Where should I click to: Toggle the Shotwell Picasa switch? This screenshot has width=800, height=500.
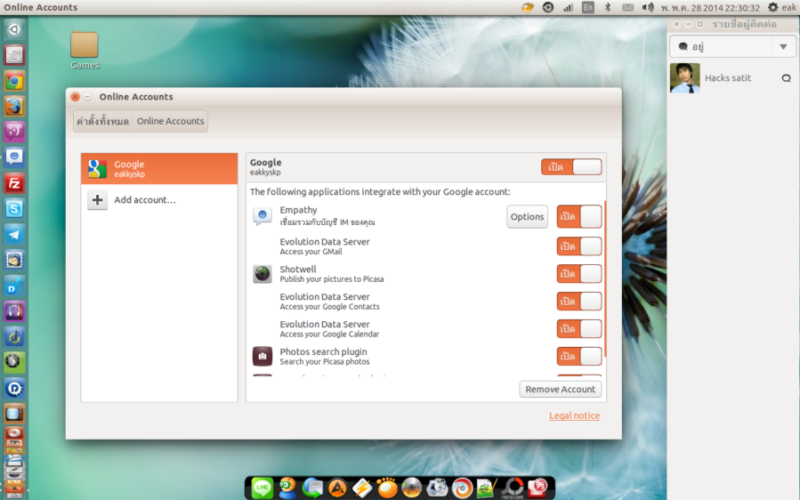[x=579, y=274]
